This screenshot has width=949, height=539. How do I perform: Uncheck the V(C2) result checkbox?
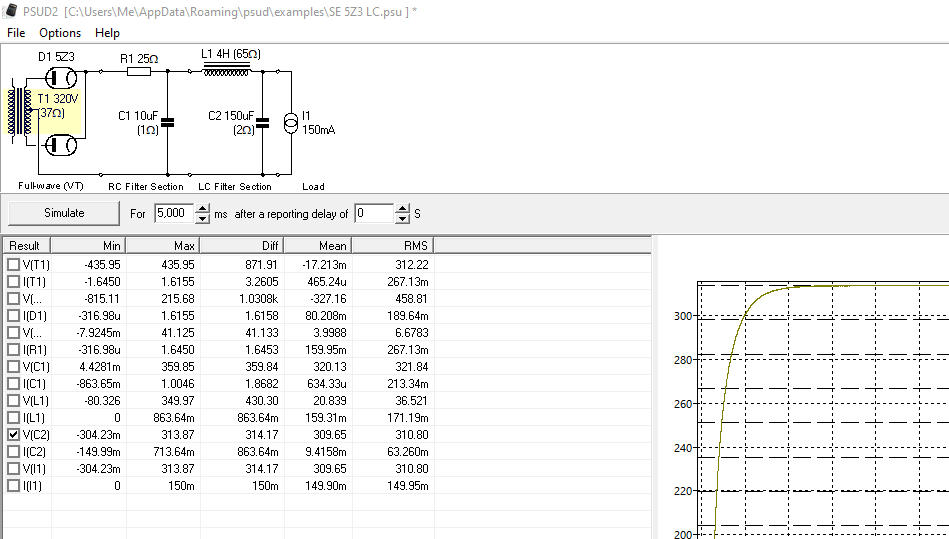(13, 434)
